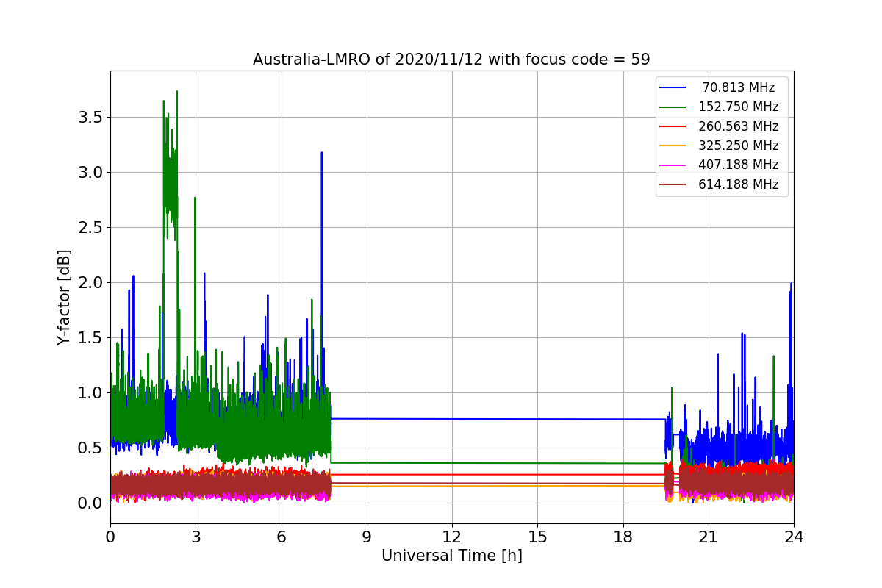Click the green line sample in the legend

point(673,107)
